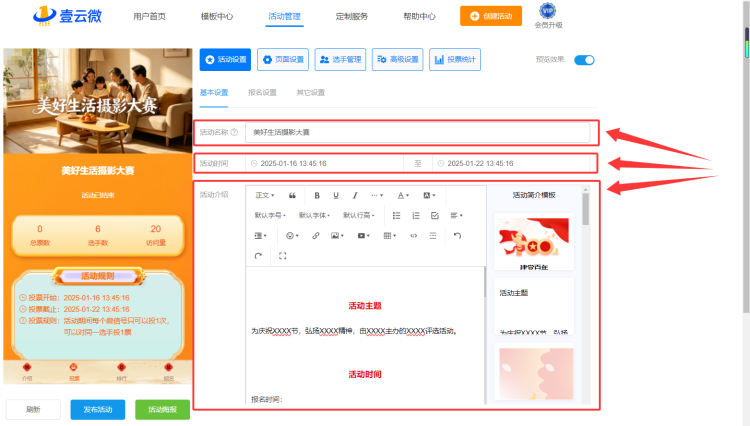Click the start time field 2025-01-16 13:45:16
Image resolution: width=750 pixels, height=426 pixels.
[324, 164]
